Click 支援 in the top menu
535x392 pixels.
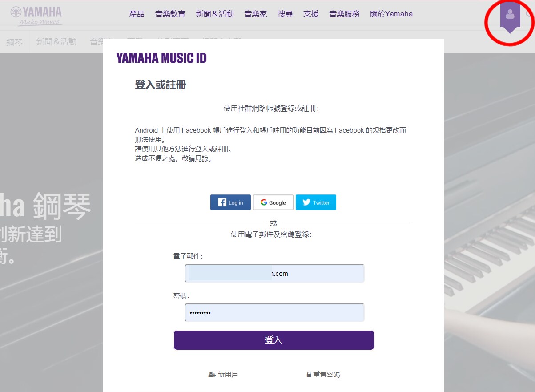311,14
